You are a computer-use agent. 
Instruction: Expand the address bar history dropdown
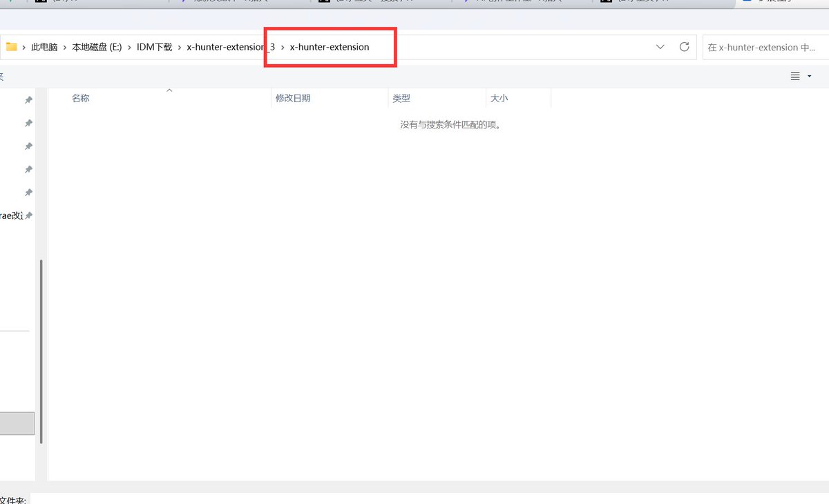pyautogui.click(x=660, y=47)
